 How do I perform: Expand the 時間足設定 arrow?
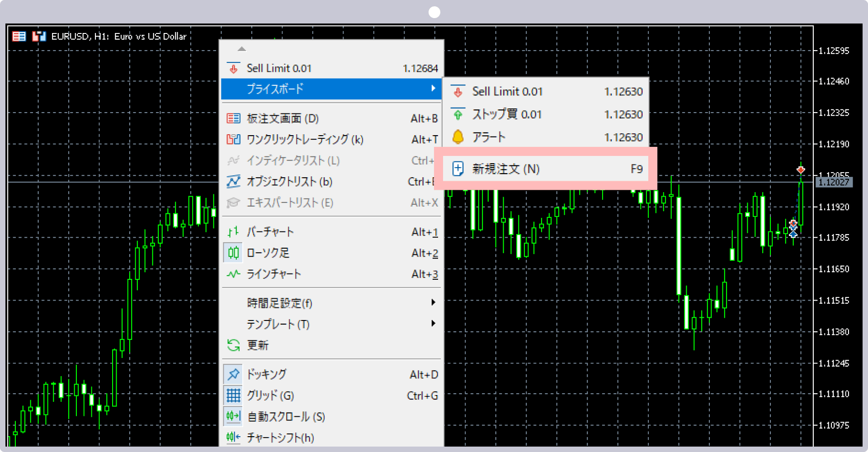click(x=433, y=302)
